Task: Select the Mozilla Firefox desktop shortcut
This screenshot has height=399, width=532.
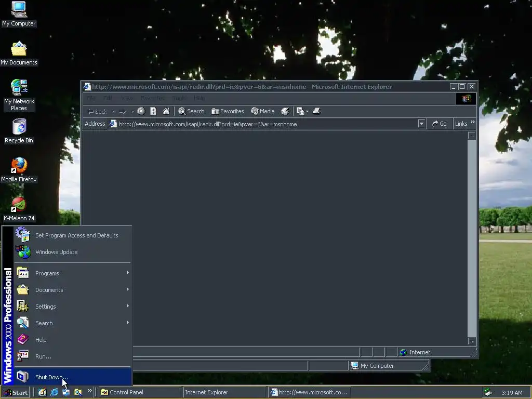Action: (x=19, y=170)
